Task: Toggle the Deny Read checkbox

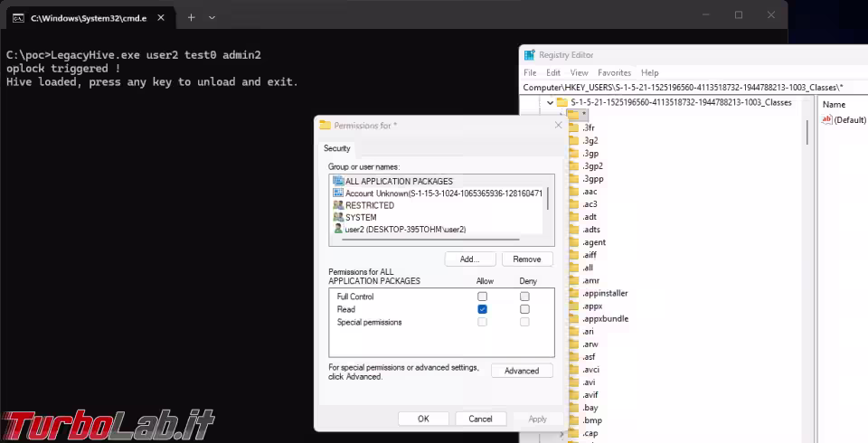Action: coord(524,309)
